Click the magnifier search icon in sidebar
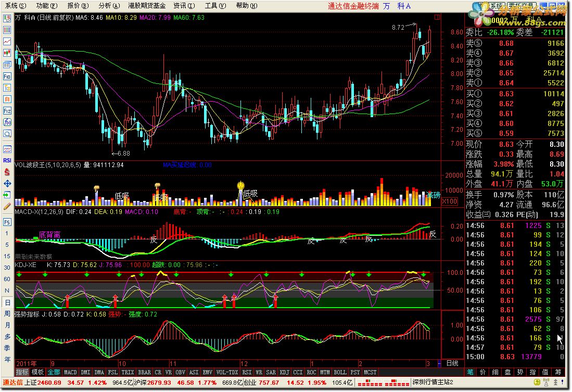The height and width of the screenshot is (392, 572). tap(7, 134)
